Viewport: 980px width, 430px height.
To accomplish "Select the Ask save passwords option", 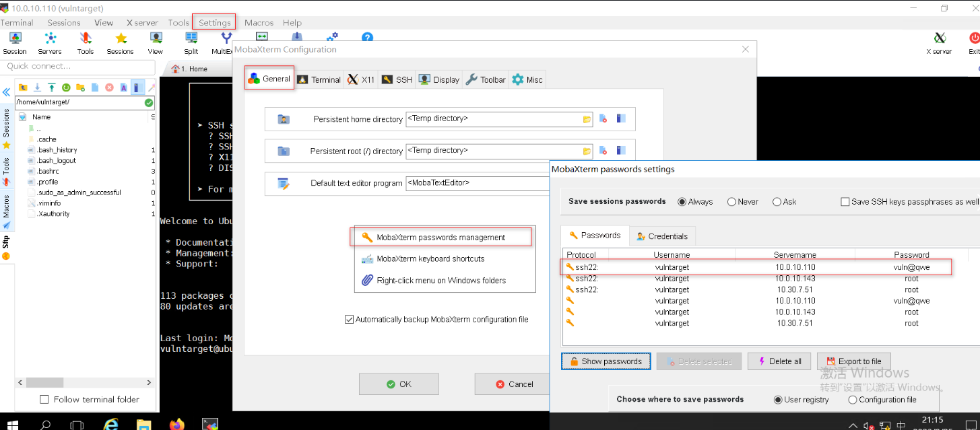I will 785,202.
